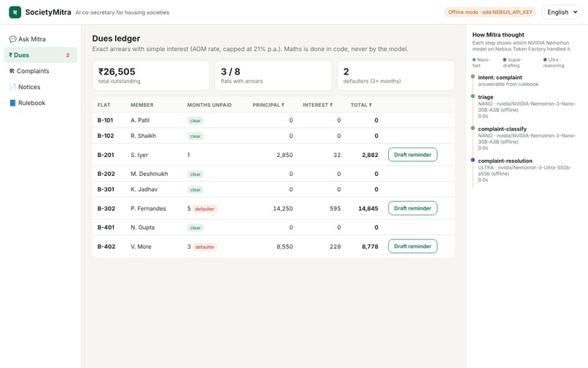This screenshot has height=368, width=588.
Task: Click interest amount 228
Action: coord(336,247)
